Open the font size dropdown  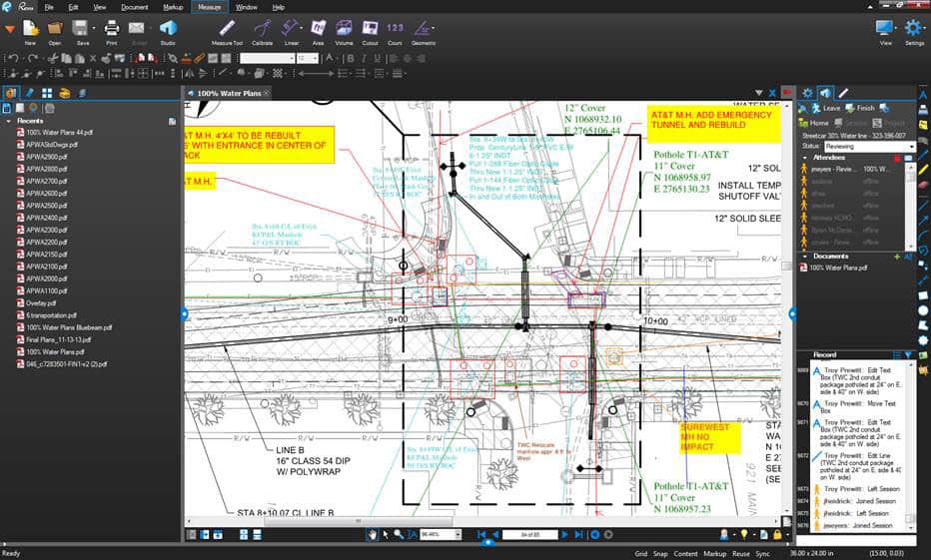pyautogui.click(x=315, y=58)
